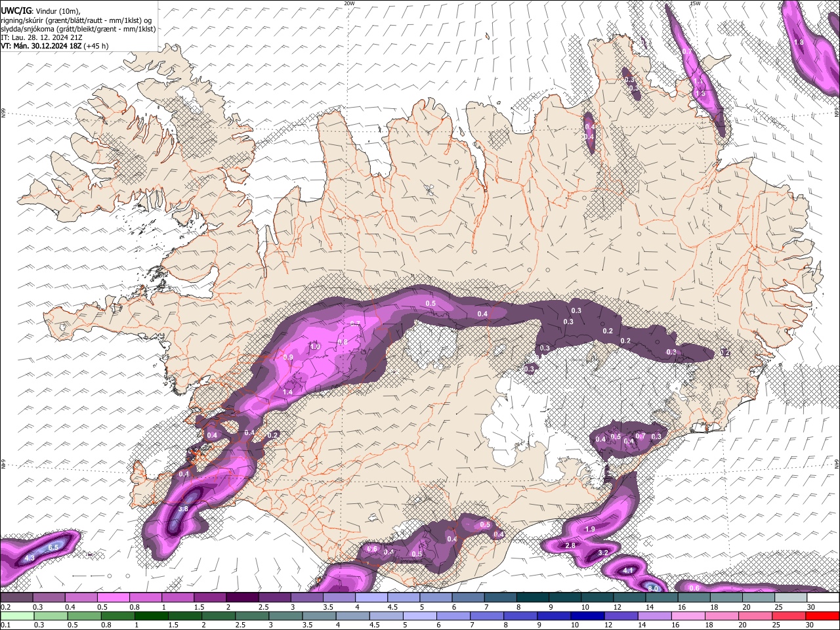Click the '0.2' label under the snow scale
The height and width of the screenshot is (630, 840).
coord(5,606)
